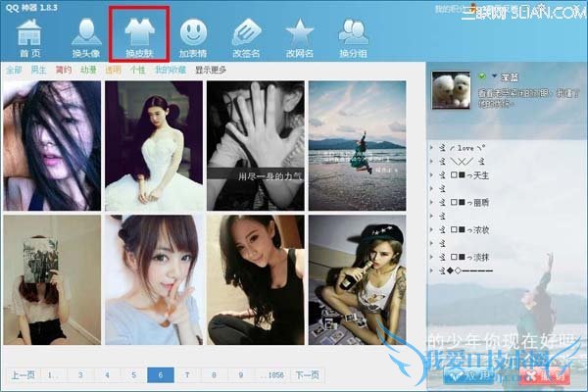Click the signature text under the nickname
588x392 pixels.
point(528,98)
